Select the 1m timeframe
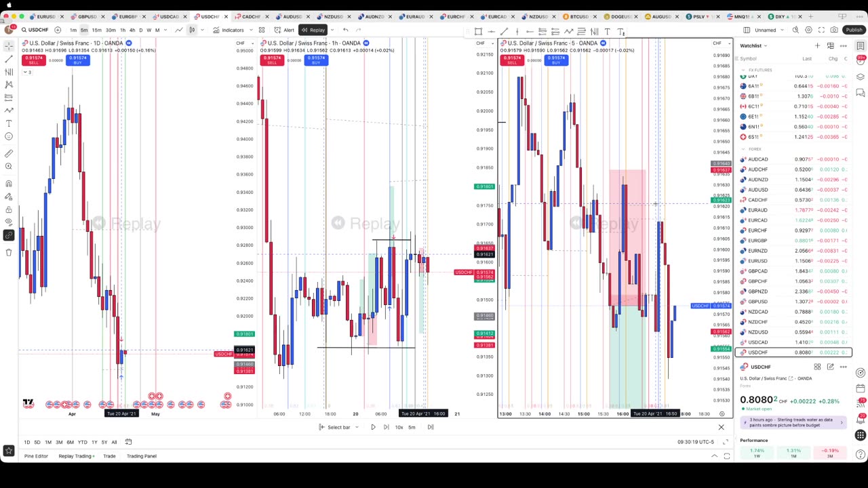The height and width of the screenshot is (488, 868). click(x=73, y=30)
